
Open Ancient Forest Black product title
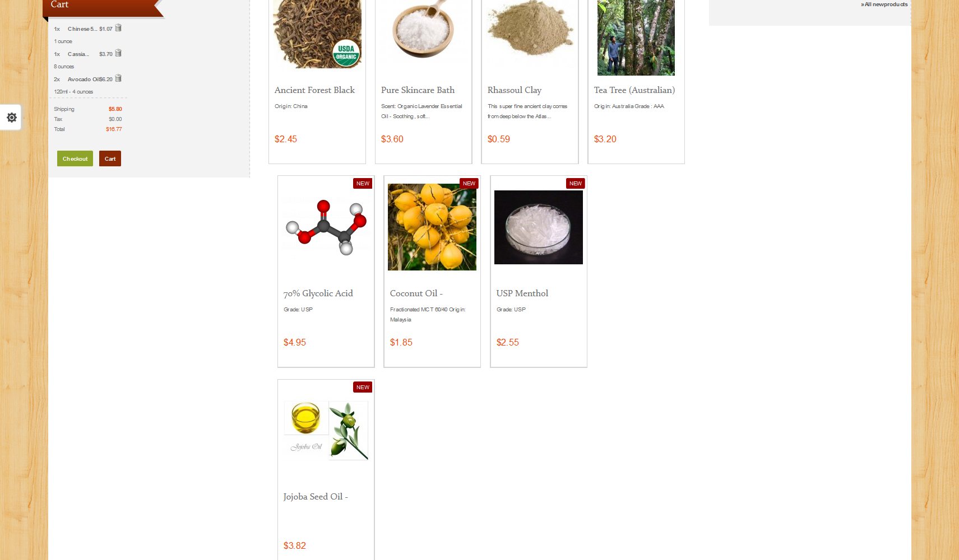(314, 90)
